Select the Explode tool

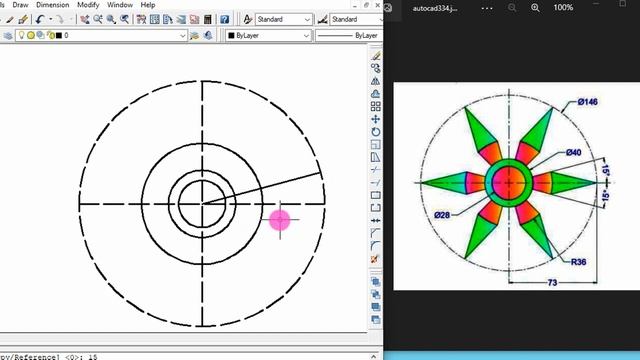[375, 259]
